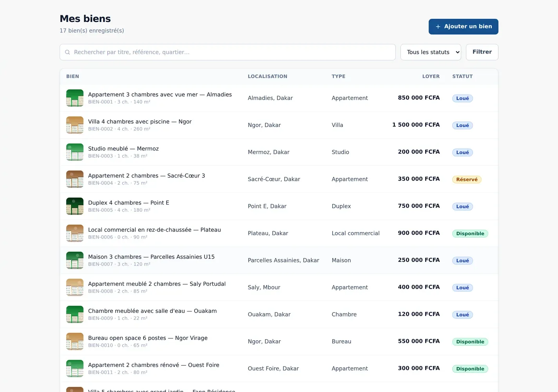Click the Loué badge for BIEN-0001
The height and width of the screenshot is (392, 558).
click(462, 98)
